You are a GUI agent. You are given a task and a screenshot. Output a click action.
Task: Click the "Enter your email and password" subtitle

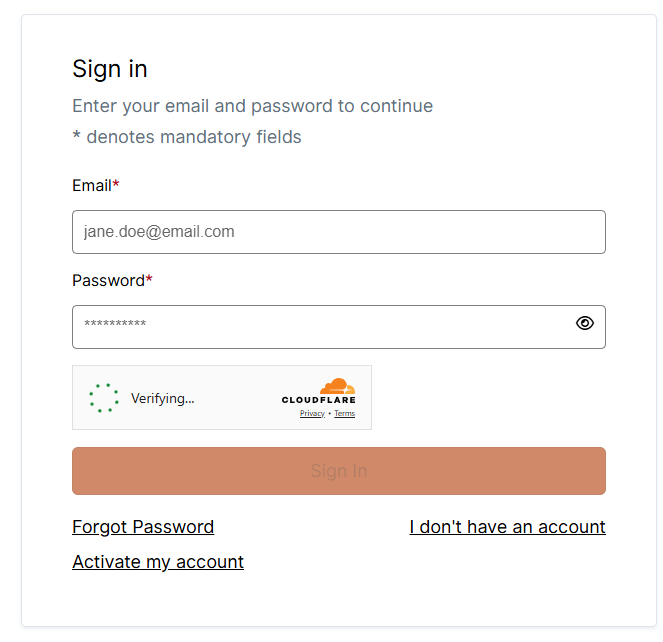pyautogui.click(x=252, y=106)
